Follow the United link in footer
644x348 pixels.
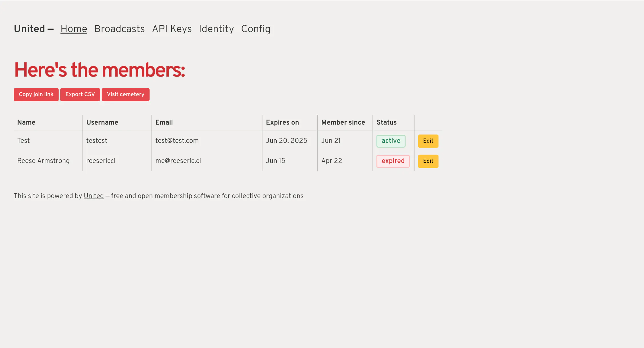94,196
